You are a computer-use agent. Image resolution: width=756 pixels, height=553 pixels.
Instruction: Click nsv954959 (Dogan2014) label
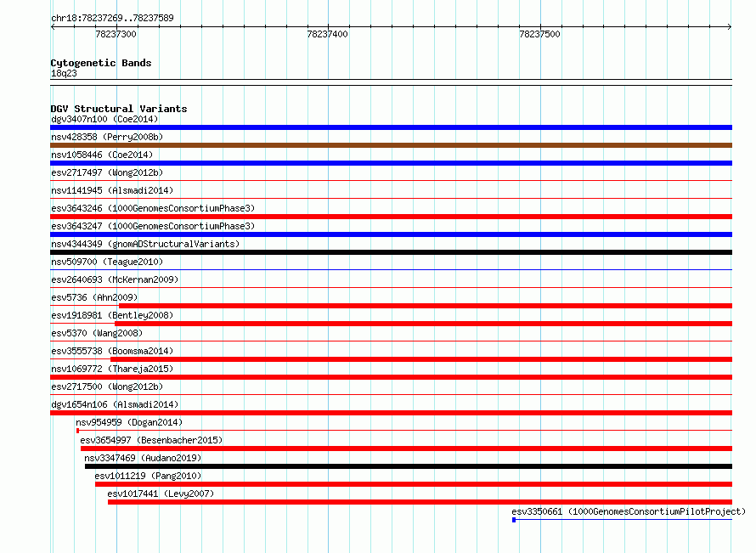click(129, 422)
